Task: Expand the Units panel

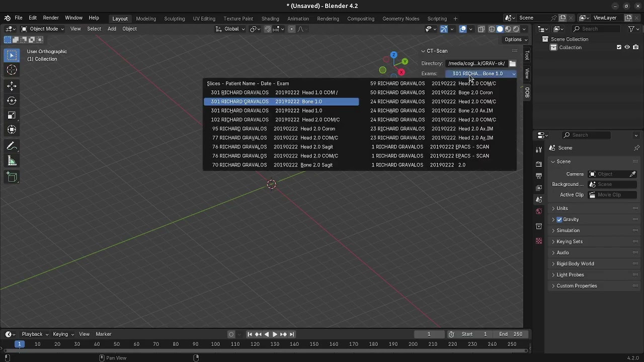Action: (x=562, y=209)
